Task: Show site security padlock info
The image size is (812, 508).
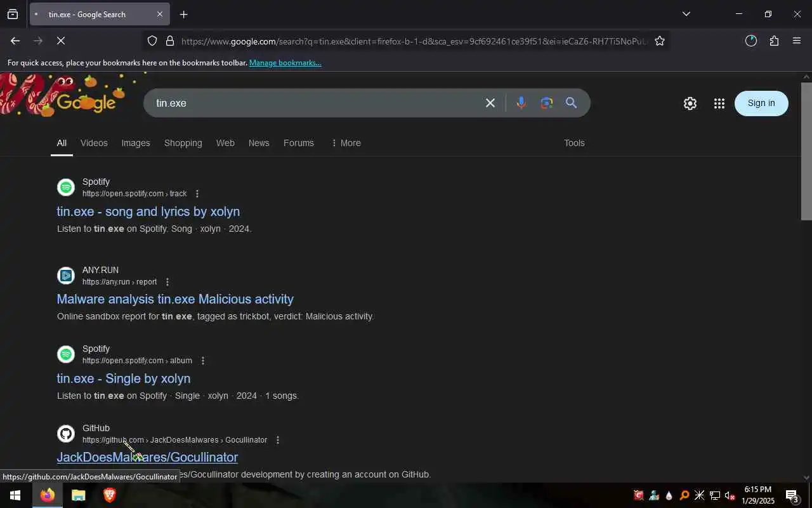Action: (169, 41)
